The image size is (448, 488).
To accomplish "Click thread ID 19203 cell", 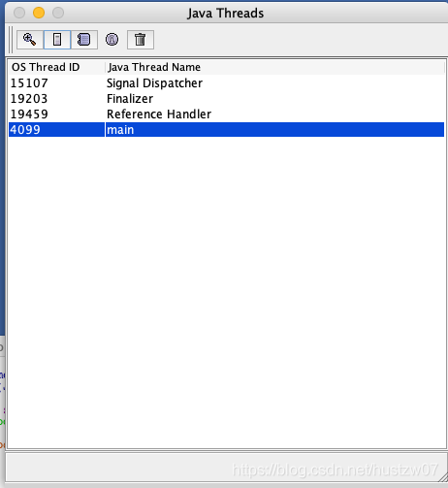I will click(56, 99).
